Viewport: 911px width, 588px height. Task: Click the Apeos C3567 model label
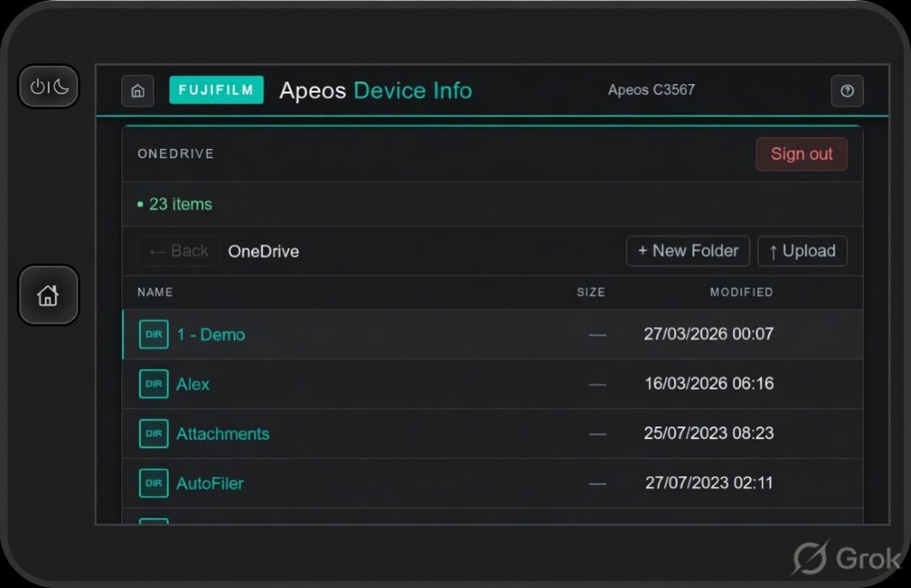point(652,90)
